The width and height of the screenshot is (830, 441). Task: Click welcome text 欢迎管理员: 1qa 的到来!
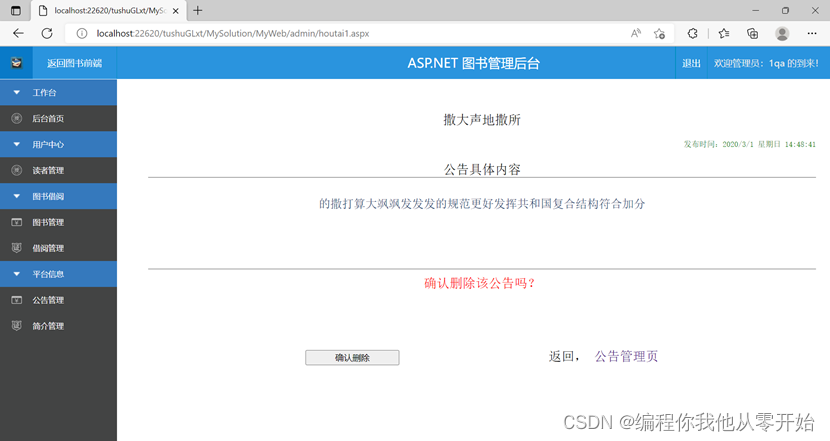(766, 64)
